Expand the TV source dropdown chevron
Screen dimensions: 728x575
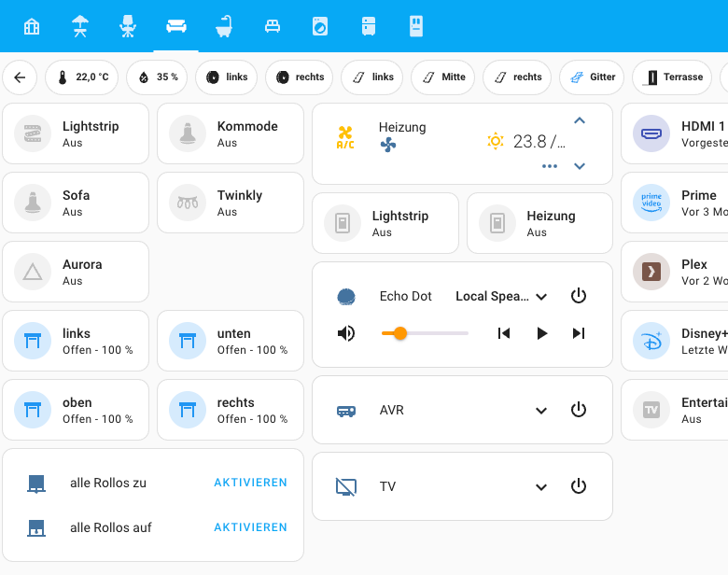click(540, 486)
